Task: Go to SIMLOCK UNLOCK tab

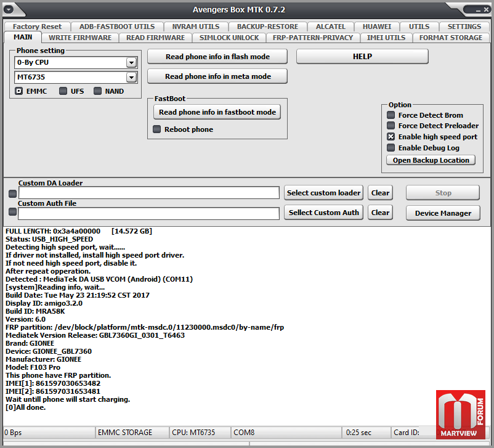Action: (x=229, y=38)
